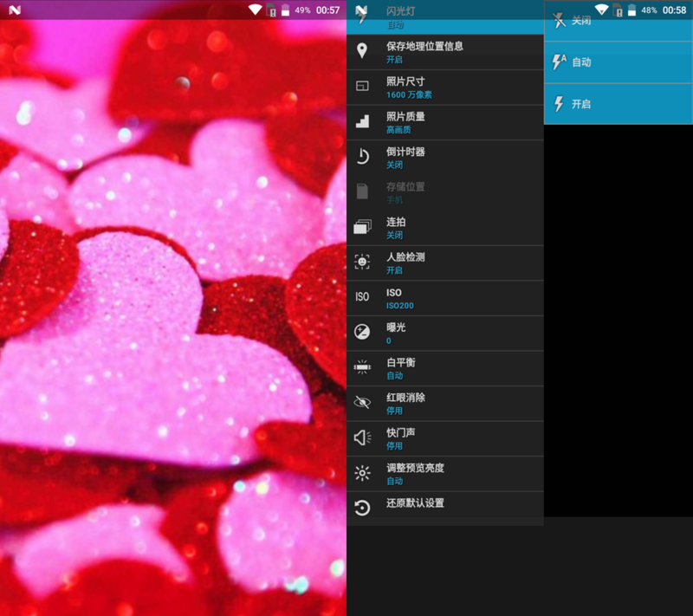This screenshot has height=616, width=693.
Task: Tap the auto flash bolt-A icon
Action: pos(559,62)
